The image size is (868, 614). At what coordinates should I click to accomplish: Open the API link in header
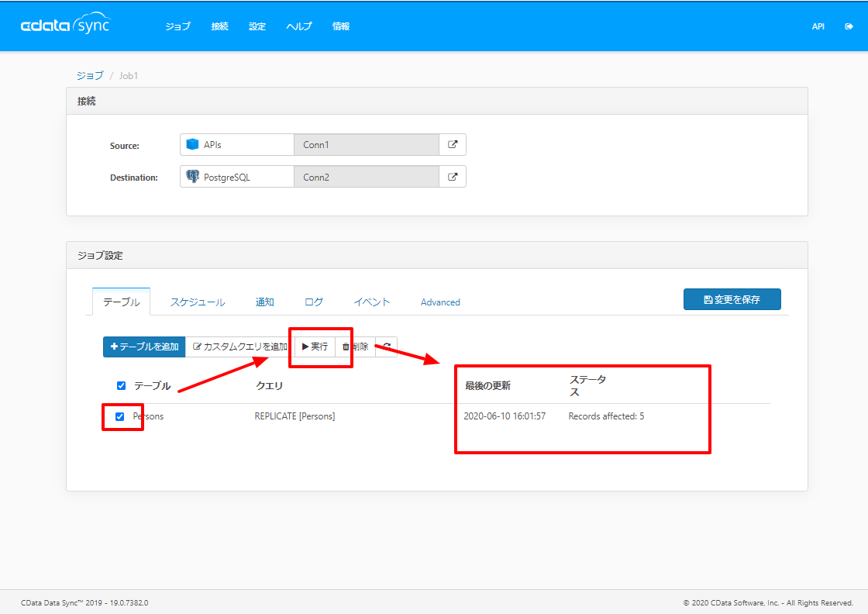click(x=818, y=26)
